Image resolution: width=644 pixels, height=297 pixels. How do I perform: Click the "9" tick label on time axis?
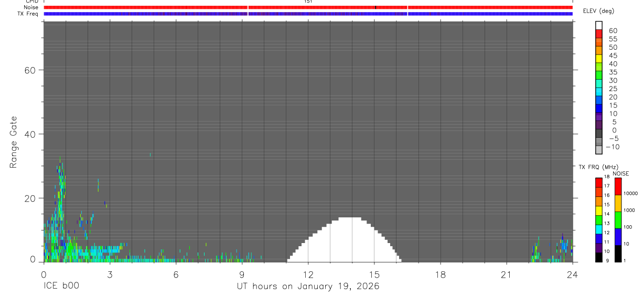click(242, 274)
